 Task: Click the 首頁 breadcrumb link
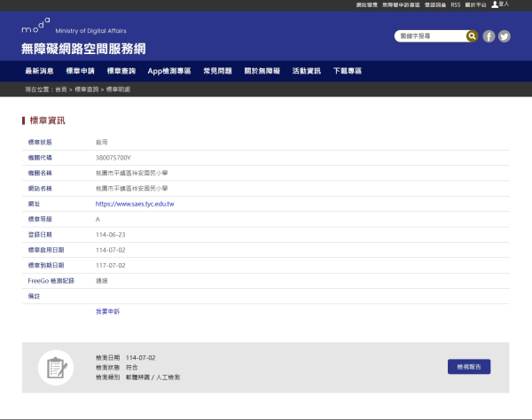point(61,89)
